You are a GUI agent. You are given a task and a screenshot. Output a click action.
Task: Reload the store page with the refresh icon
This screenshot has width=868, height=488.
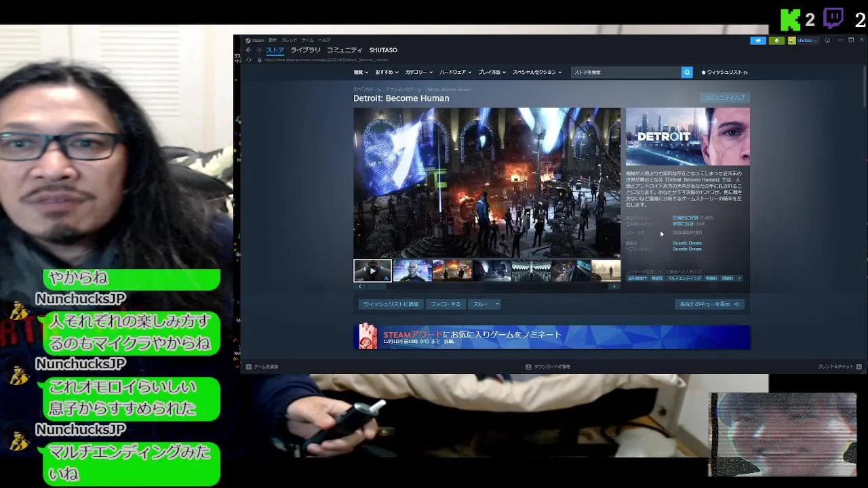[248, 60]
